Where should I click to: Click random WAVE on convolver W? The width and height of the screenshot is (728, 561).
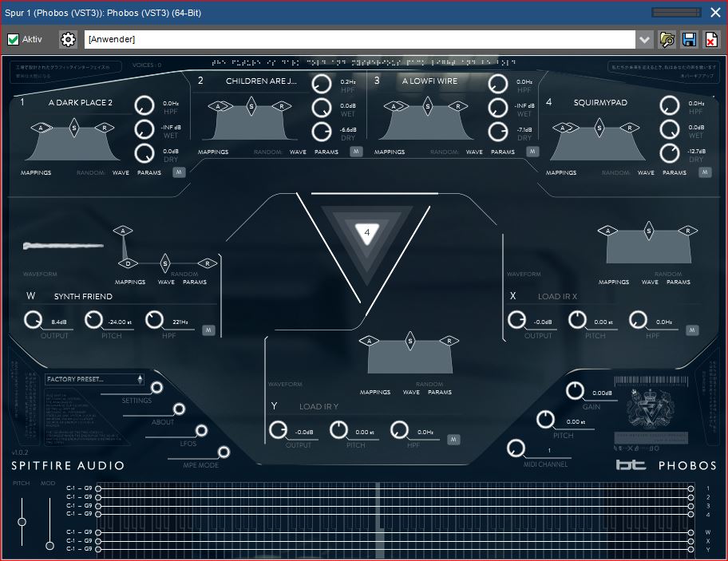[166, 282]
